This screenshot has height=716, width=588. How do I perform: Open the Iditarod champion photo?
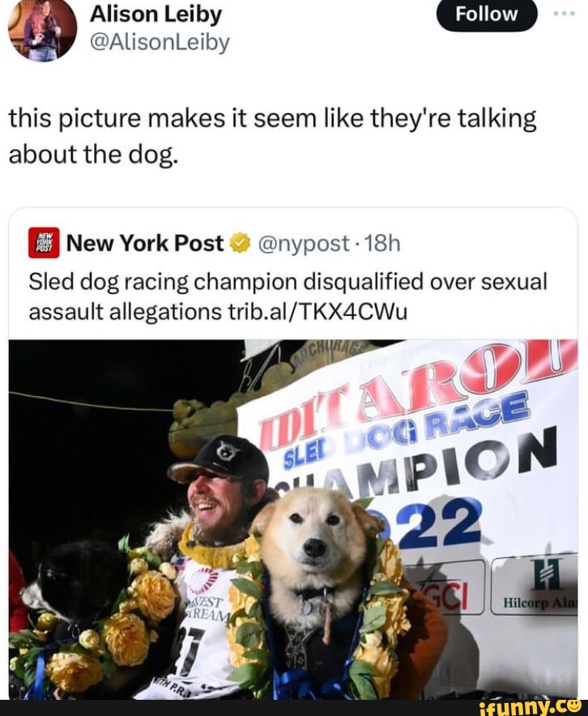click(293, 519)
